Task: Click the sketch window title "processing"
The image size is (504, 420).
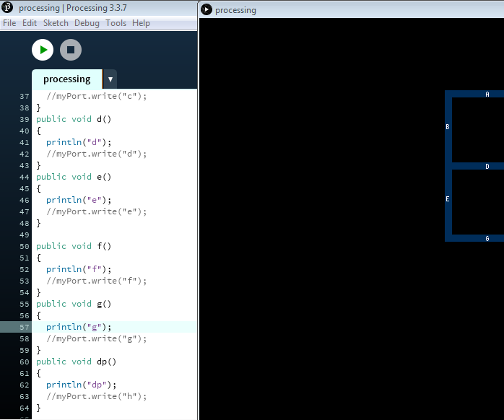Action: coord(235,10)
